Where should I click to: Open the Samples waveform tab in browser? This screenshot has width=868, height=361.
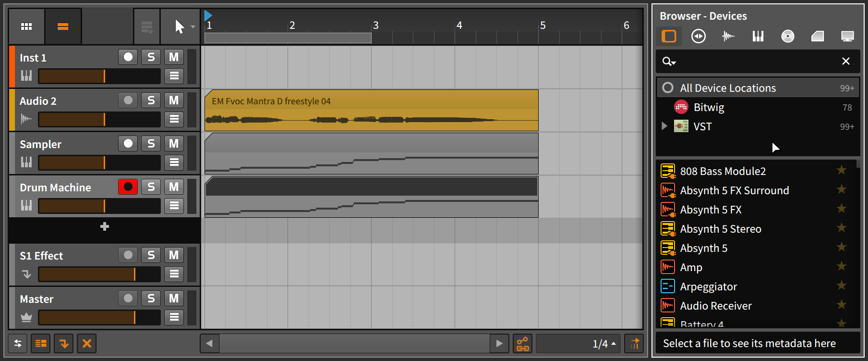pyautogui.click(x=728, y=36)
